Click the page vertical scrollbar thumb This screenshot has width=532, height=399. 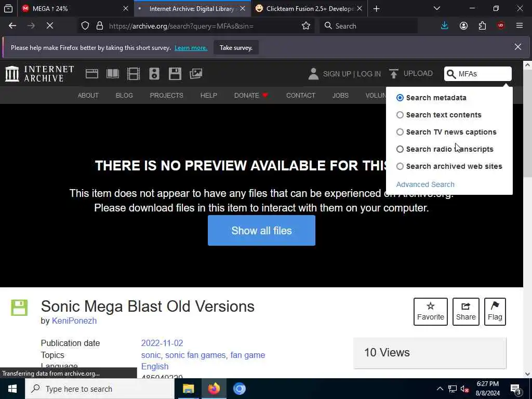527,124
